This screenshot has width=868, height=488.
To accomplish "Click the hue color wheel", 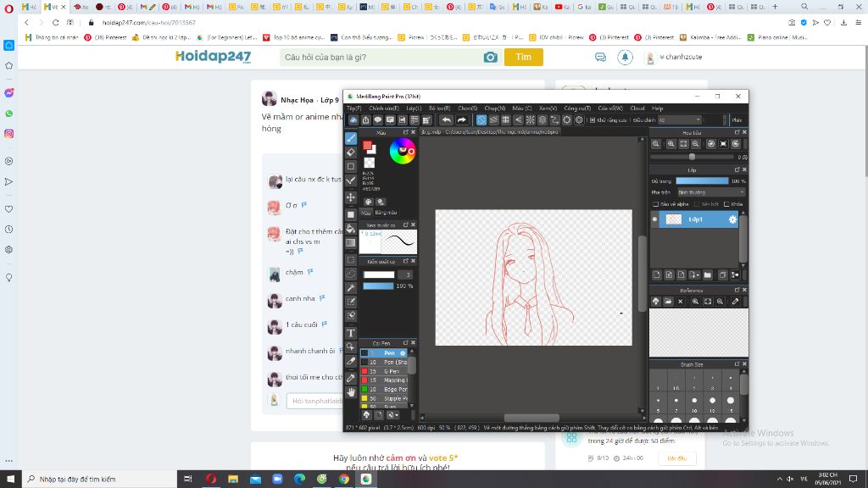I will [x=403, y=151].
